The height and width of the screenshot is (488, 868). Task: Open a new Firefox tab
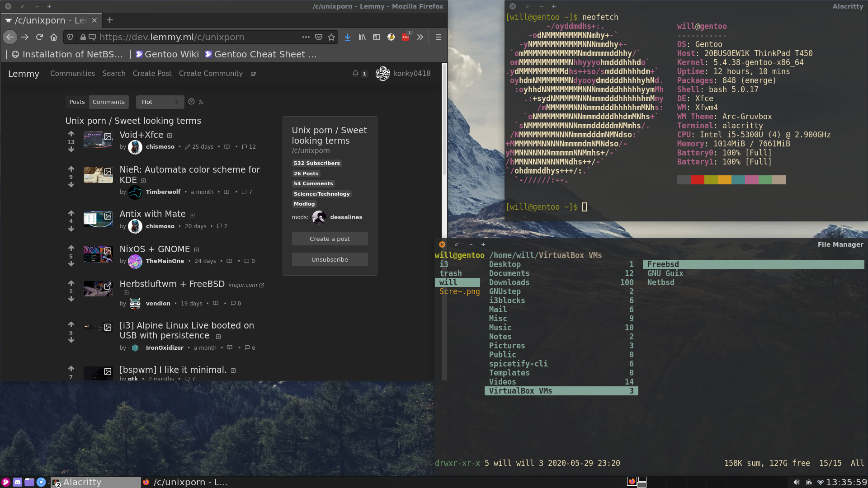click(x=110, y=20)
